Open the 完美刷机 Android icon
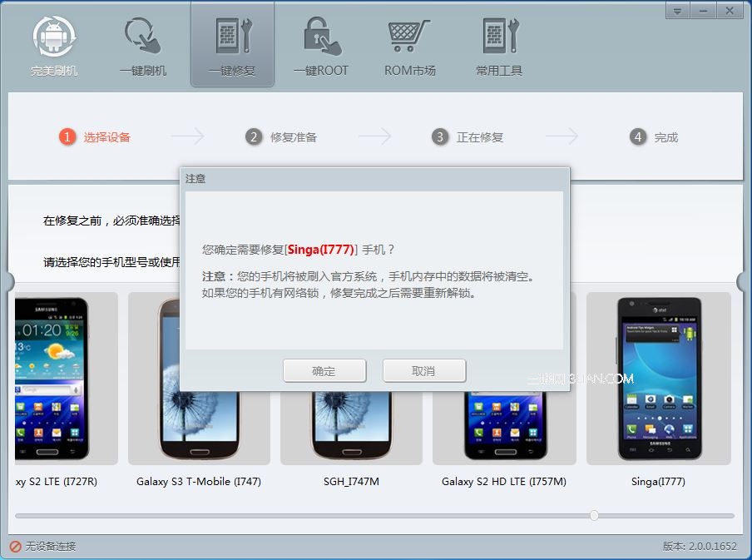 (54, 37)
